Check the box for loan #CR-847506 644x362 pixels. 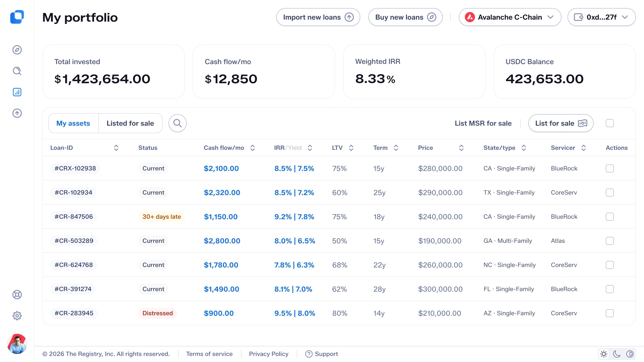(610, 217)
